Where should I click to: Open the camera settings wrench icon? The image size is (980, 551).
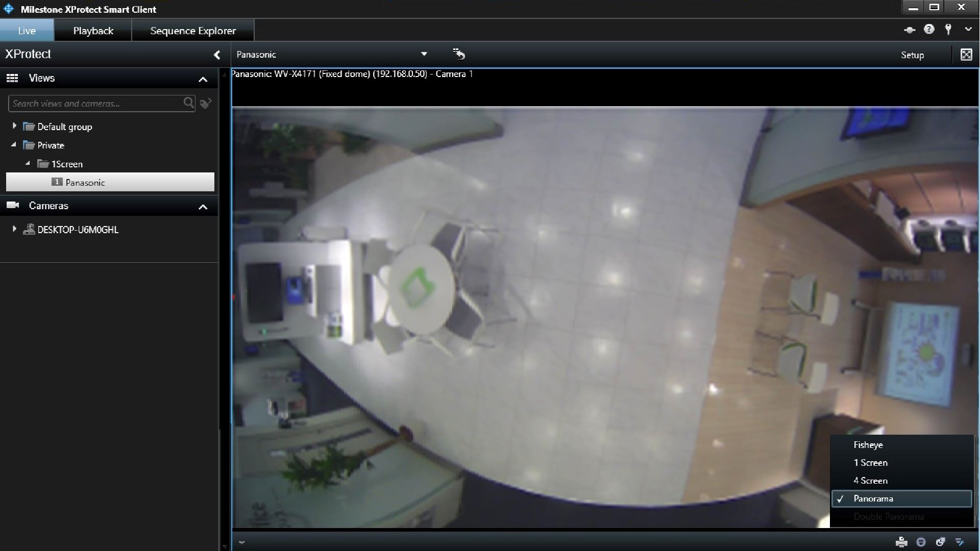click(x=960, y=542)
